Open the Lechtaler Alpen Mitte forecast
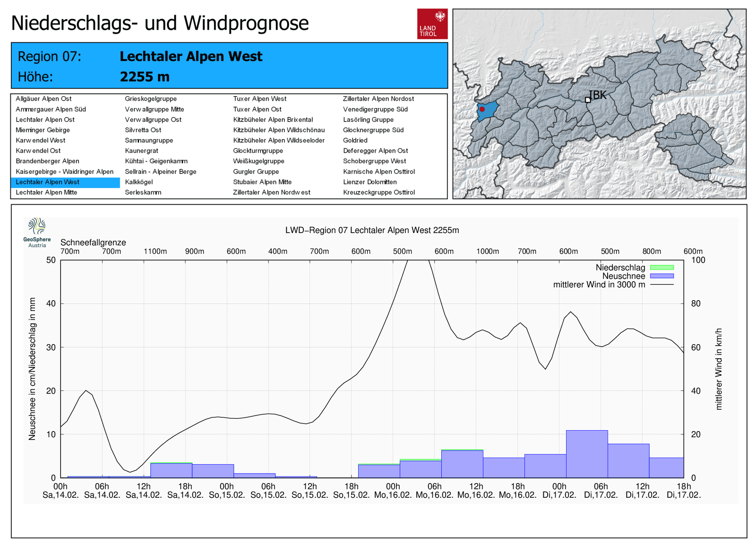 tap(46, 192)
